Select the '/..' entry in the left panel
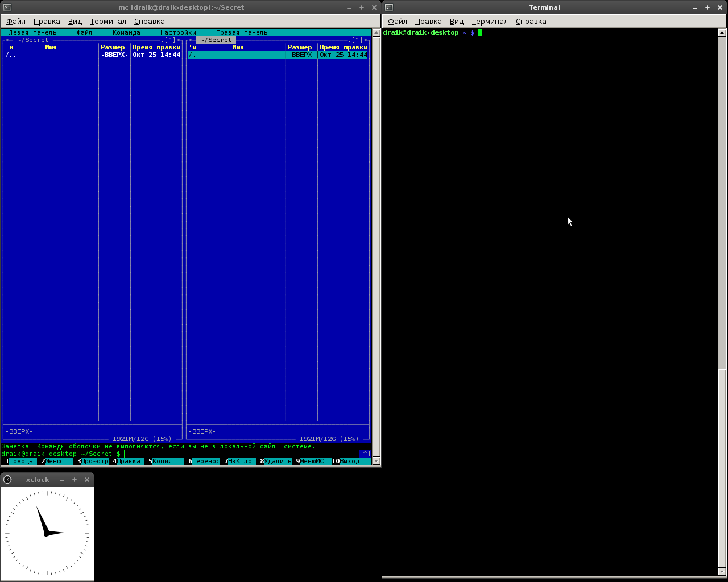Image resolution: width=728 pixels, height=582 pixels. 11,55
